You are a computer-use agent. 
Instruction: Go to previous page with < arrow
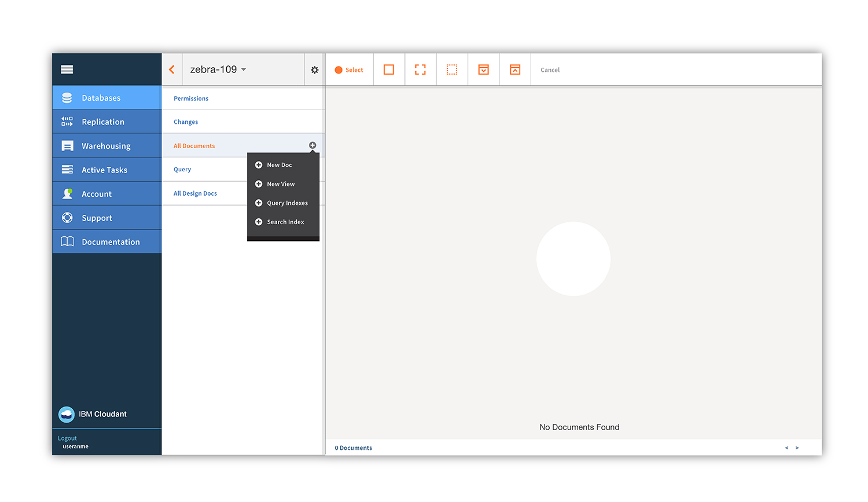click(x=786, y=448)
